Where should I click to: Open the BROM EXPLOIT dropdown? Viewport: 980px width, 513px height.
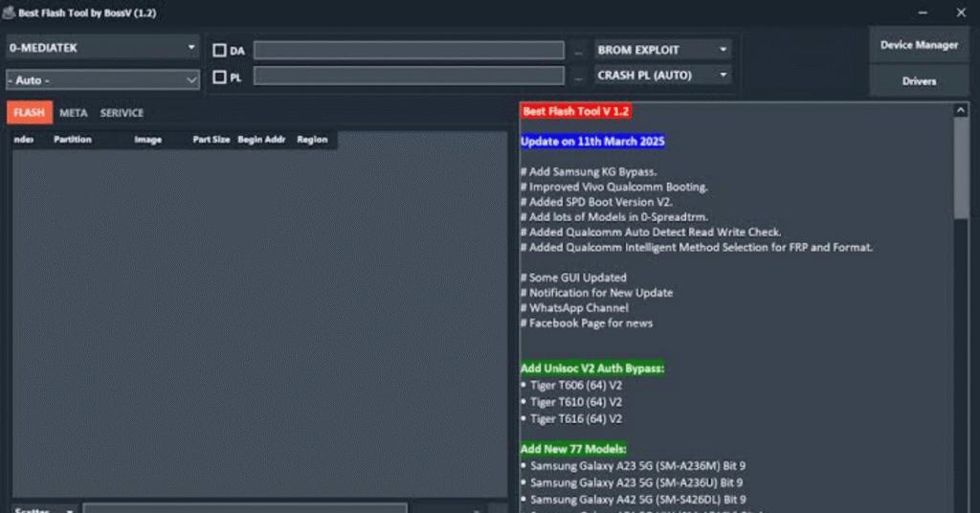[x=662, y=50]
